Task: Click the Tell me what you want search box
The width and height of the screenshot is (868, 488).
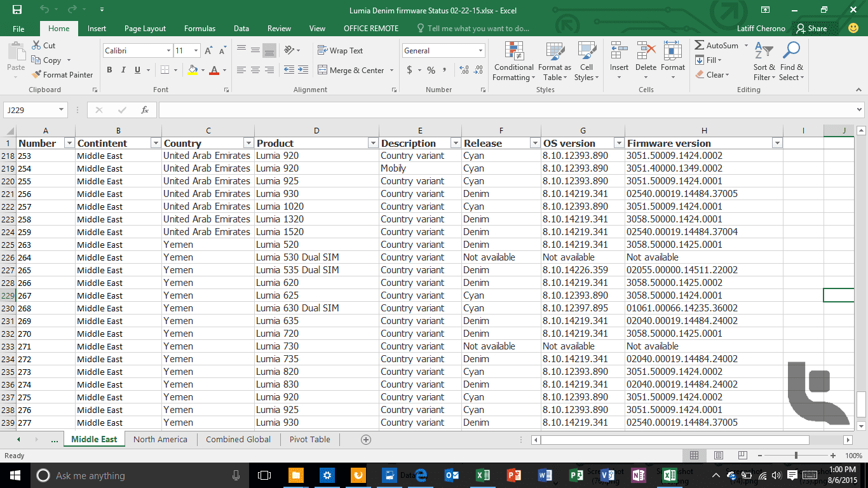Action: tap(473, 29)
